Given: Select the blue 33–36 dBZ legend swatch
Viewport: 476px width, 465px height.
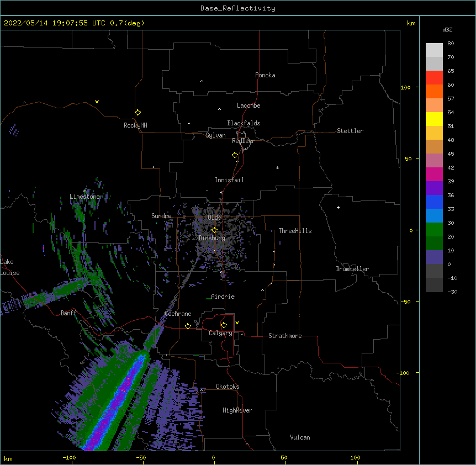Looking at the screenshot, I should (x=434, y=202).
